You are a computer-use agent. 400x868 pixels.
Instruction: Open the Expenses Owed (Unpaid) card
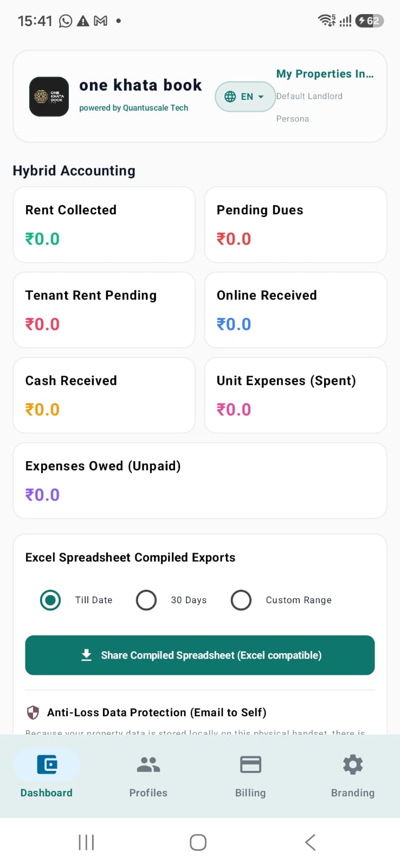(x=200, y=481)
